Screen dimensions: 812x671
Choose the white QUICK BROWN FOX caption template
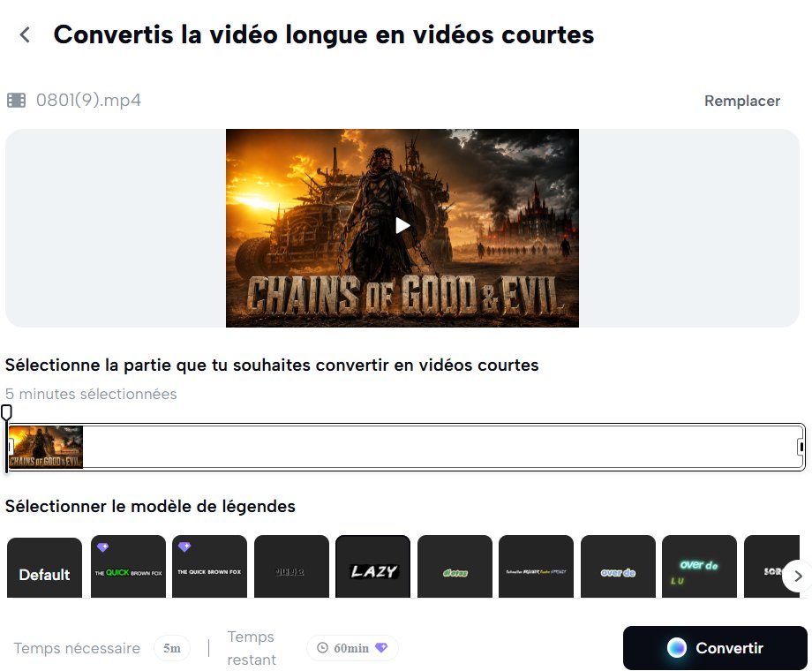point(209,566)
